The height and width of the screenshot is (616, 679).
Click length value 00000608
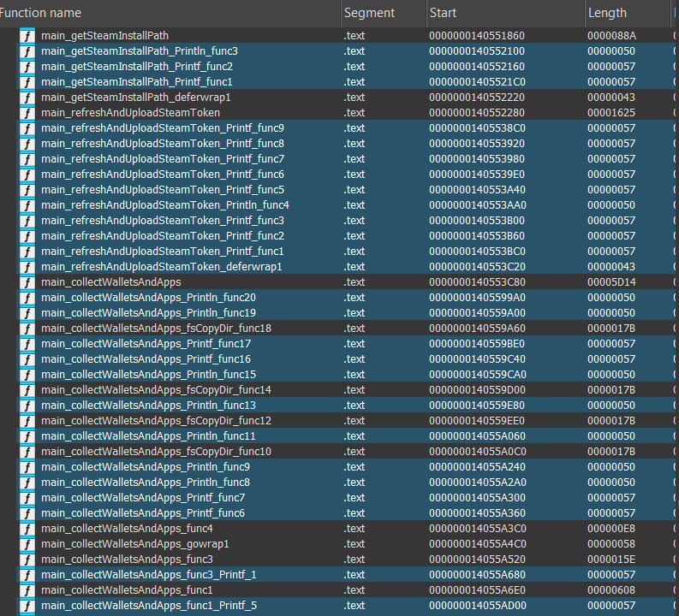(x=611, y=590)
